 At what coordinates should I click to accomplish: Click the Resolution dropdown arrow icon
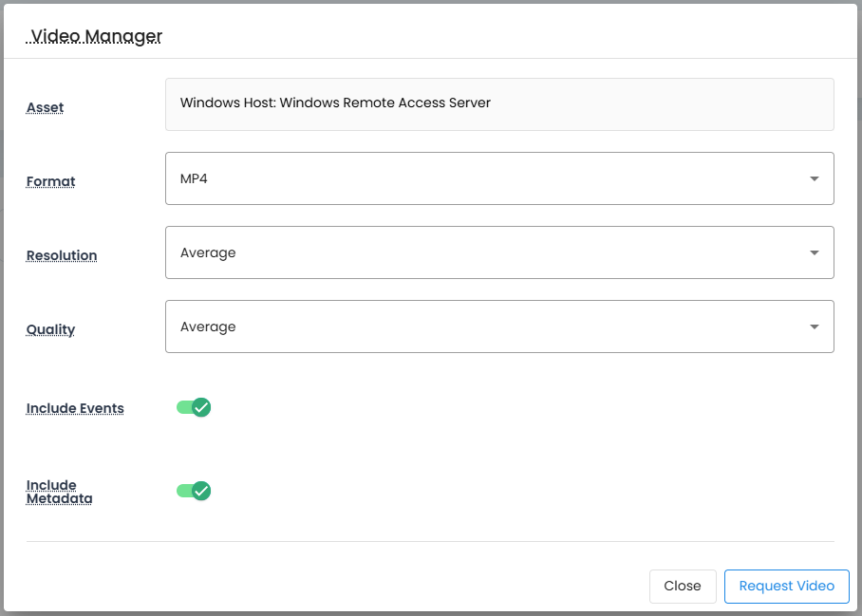tap(814, 252)
